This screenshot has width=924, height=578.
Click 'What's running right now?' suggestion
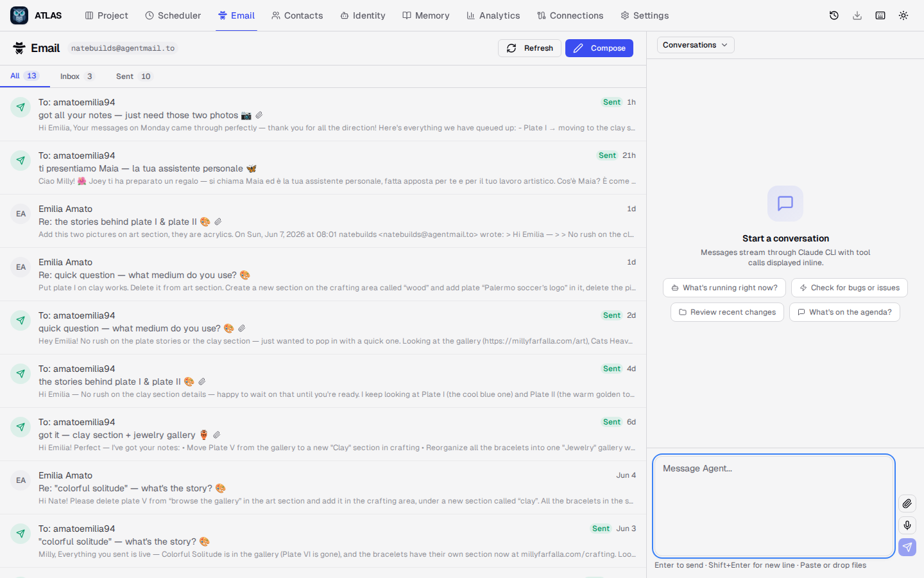coord(724,288)
